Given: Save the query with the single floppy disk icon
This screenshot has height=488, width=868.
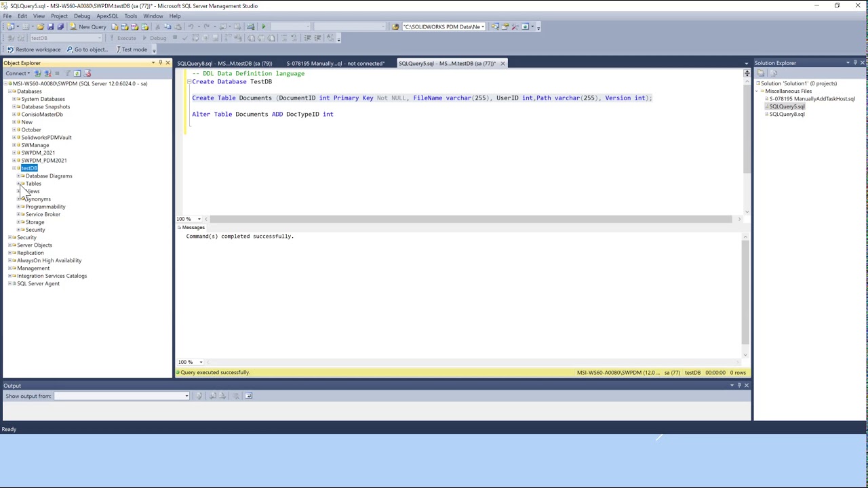Looking at the screenshot, I should pos(50,26).
